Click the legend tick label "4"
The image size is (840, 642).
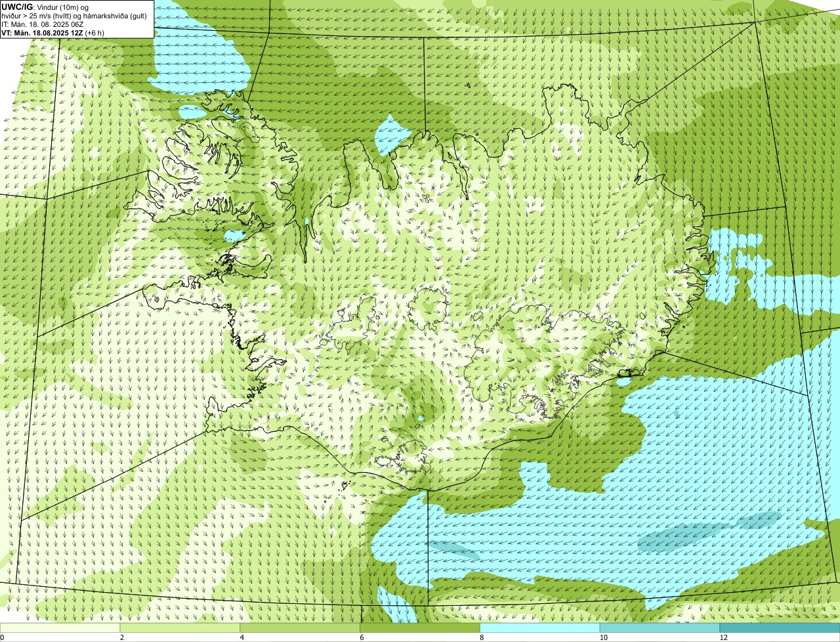[x=242, y=637]
